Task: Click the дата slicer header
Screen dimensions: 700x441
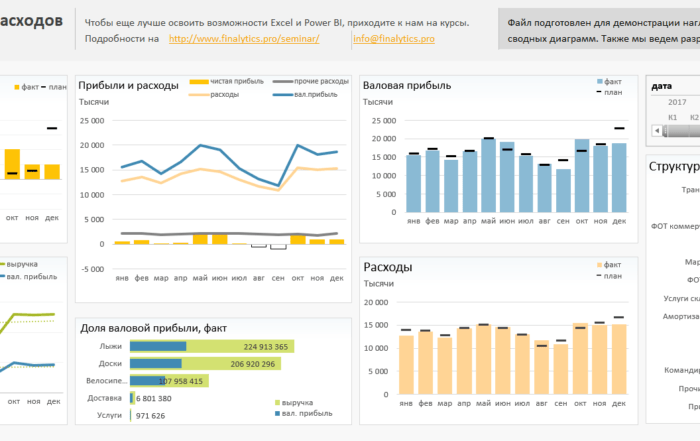Action: coord(662,86)
